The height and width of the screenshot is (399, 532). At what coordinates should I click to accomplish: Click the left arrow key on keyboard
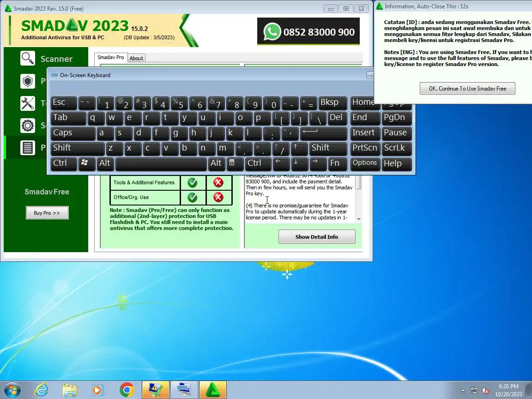pos(281,164)
